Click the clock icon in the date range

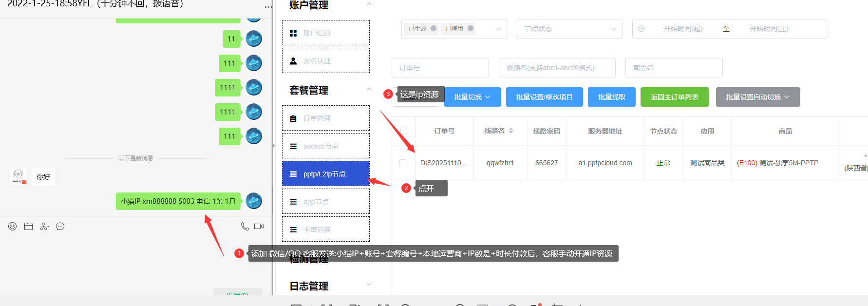pos(642,29)
